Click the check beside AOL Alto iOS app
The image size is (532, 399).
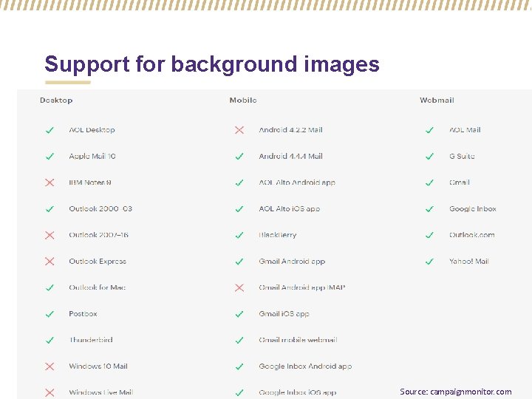[239, 209]
